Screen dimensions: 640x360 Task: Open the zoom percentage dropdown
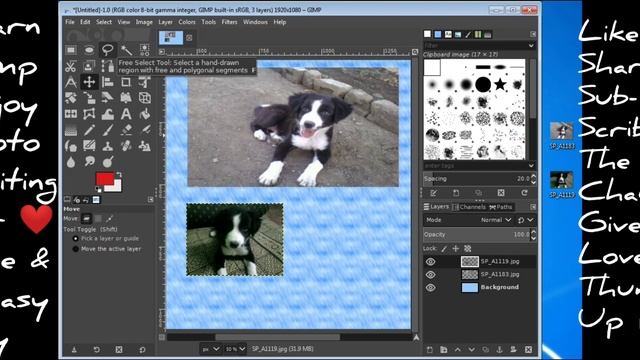coord(236,349)
